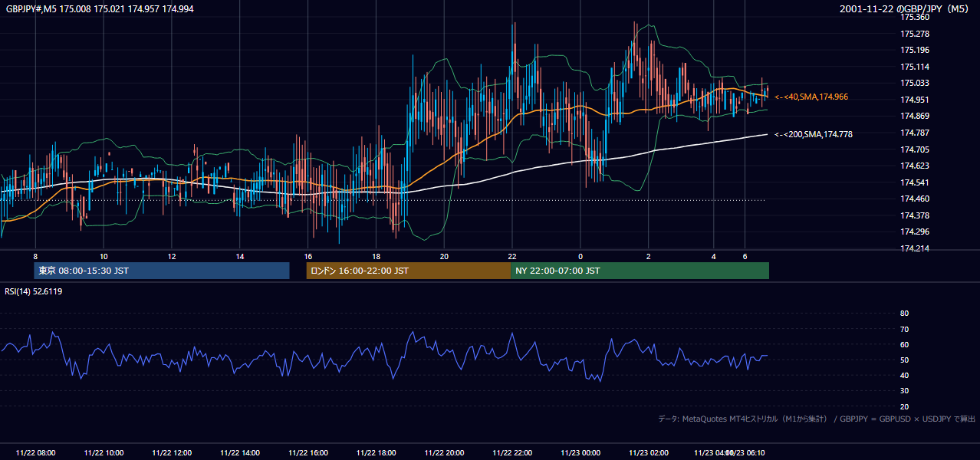Image resolution: width=980 pixels, height=460 pixels.
Task: Select the ロンドン 16:00-22:00 JST session bar
Action: (408, 271)
